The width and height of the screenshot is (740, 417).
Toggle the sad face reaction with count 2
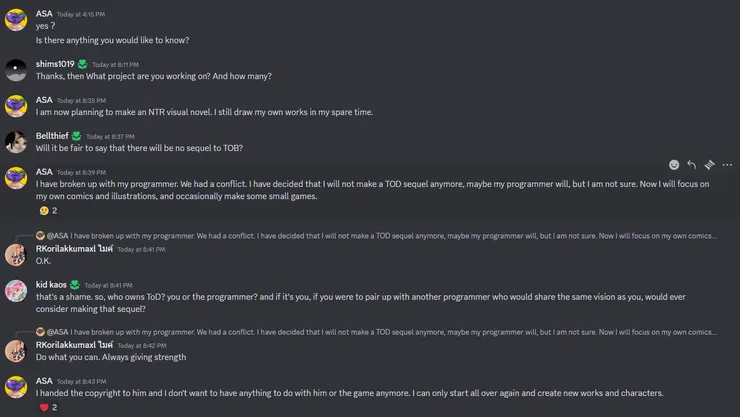pos(48,211)
